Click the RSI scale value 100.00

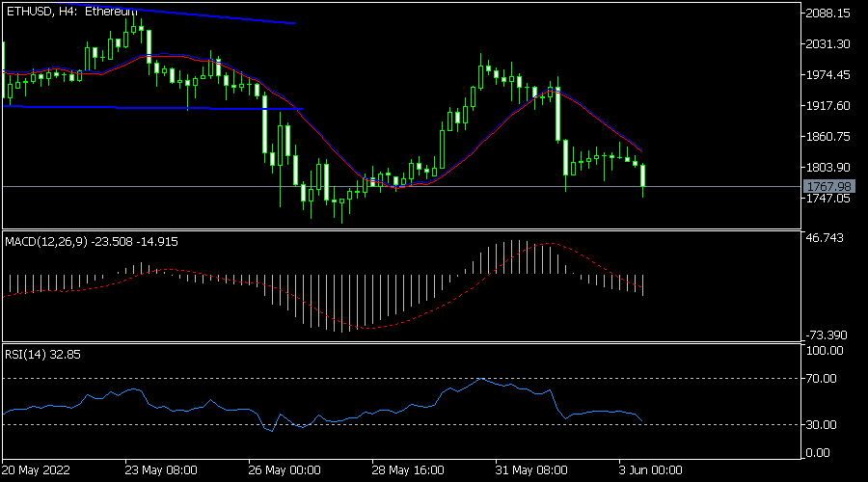point(825,350)
